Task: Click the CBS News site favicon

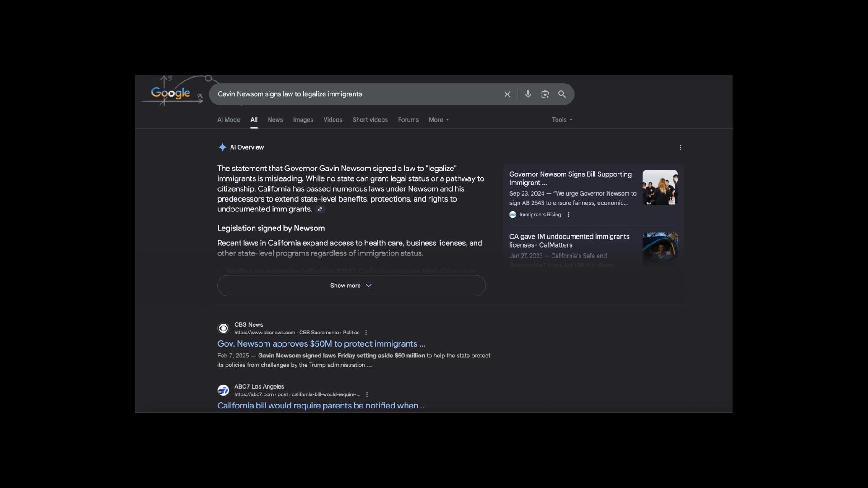Action: (223, 328)
